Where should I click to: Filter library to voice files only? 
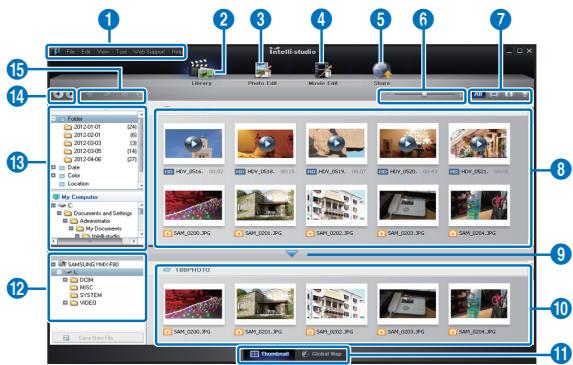(524, 94)
